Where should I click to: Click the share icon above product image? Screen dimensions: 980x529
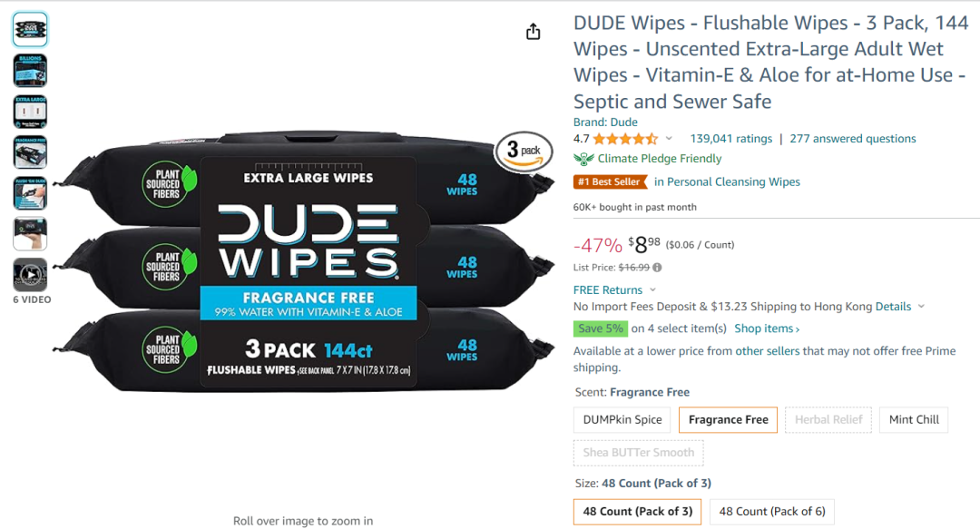coord(533,31)
